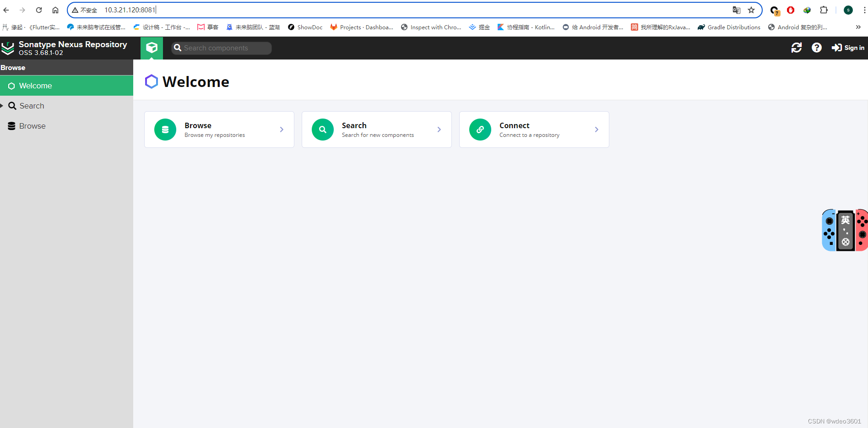This screenshot has height=428, width=868.
Task: Click the input method gear icon on floating widget
Action: point(846,242)
